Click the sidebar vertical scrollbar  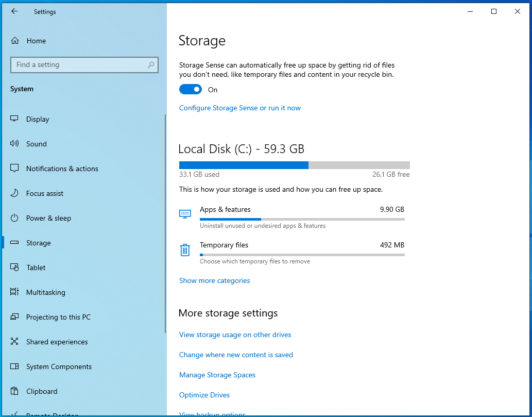tap(165, 223)
